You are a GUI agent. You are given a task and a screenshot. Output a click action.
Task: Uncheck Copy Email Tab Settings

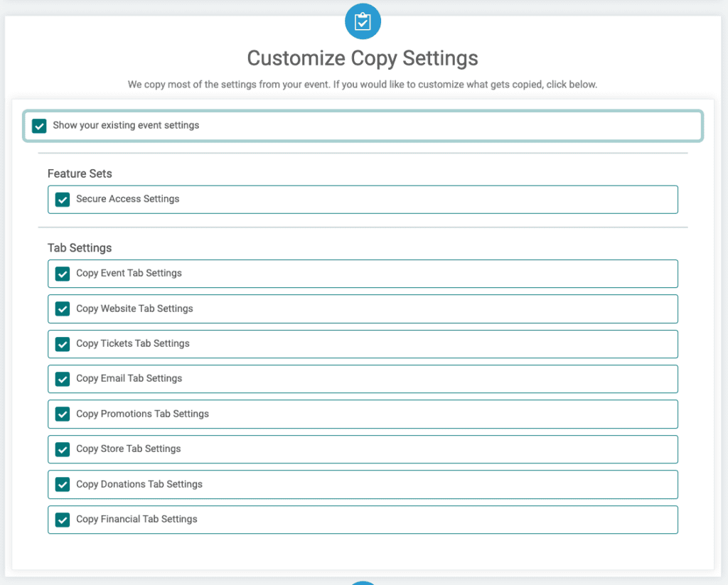[x=63, y=379]
